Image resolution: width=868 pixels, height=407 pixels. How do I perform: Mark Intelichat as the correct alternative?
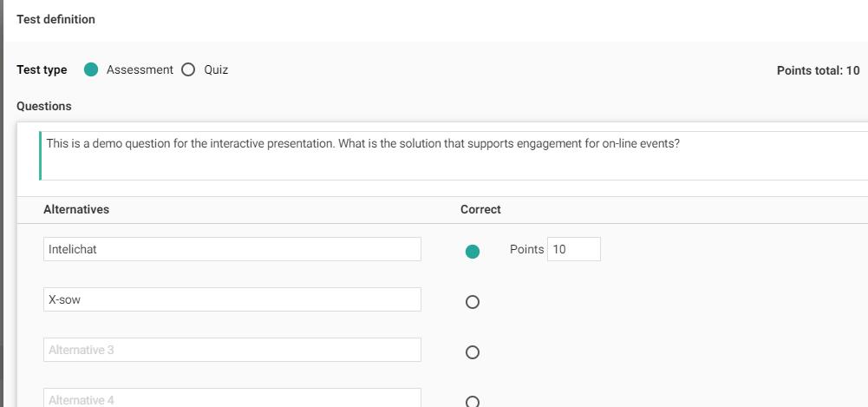(x=473, y=252)
